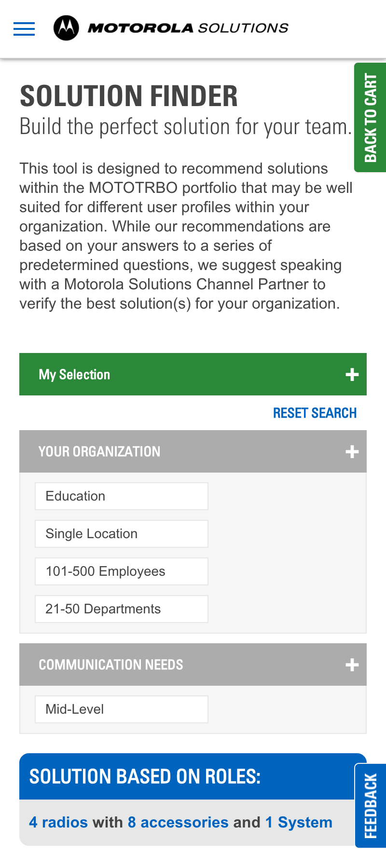
Task: Toggle the My Selection green header
Action: (x=193, y=374)
